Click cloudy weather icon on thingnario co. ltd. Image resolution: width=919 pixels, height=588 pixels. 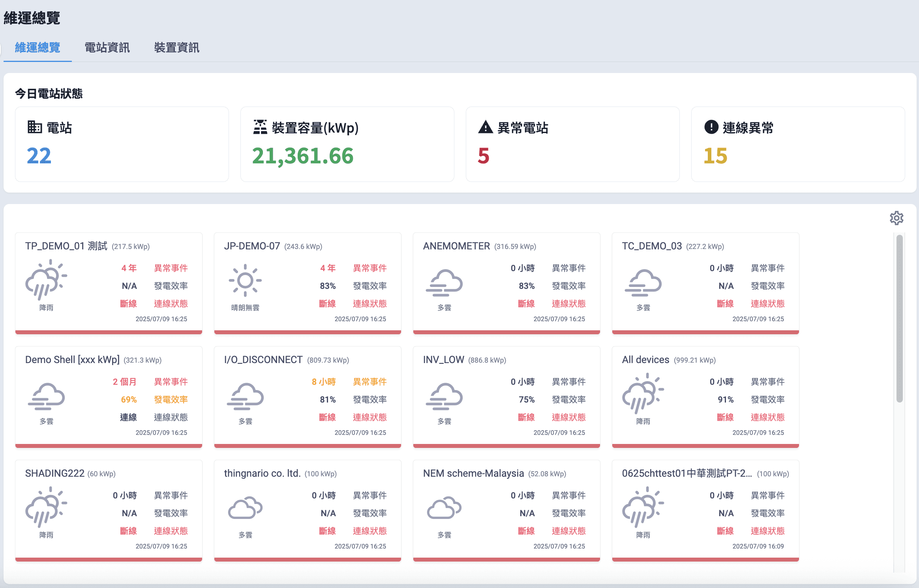tap(245, 508)
